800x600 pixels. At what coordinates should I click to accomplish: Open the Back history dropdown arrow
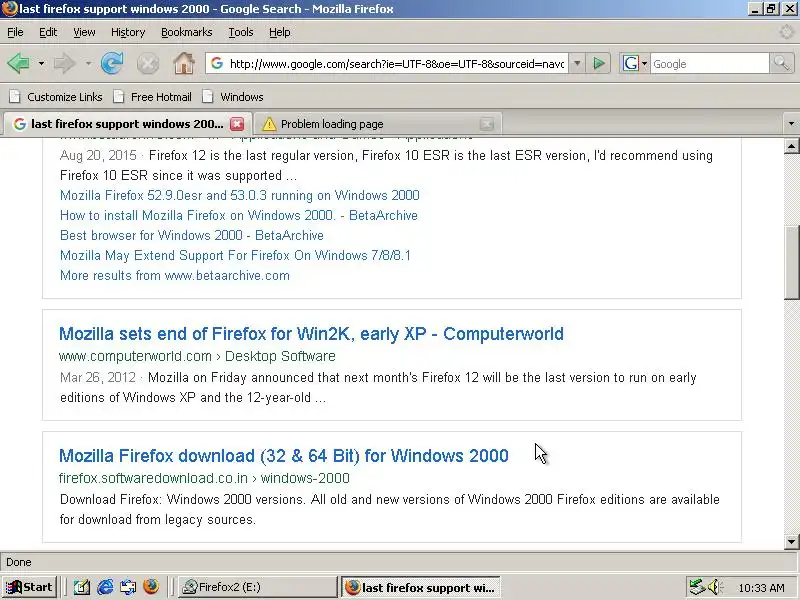click(x=41, y=64)
